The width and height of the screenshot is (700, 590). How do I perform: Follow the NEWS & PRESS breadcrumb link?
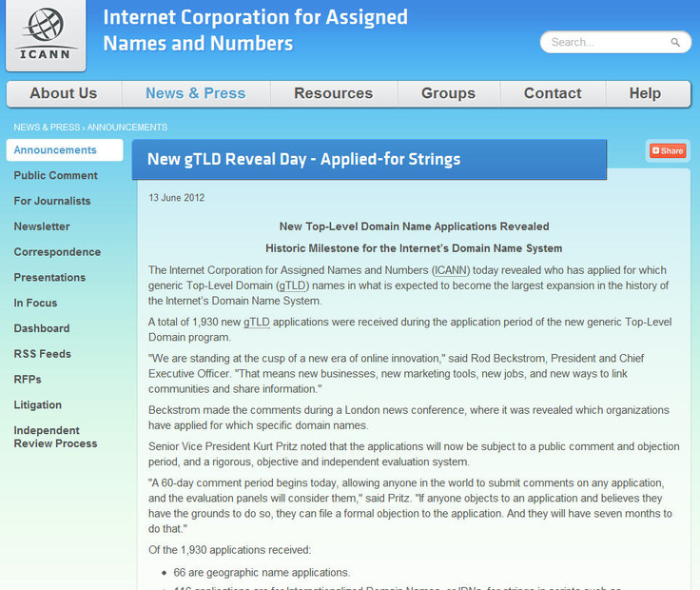[x=47, y=128]
